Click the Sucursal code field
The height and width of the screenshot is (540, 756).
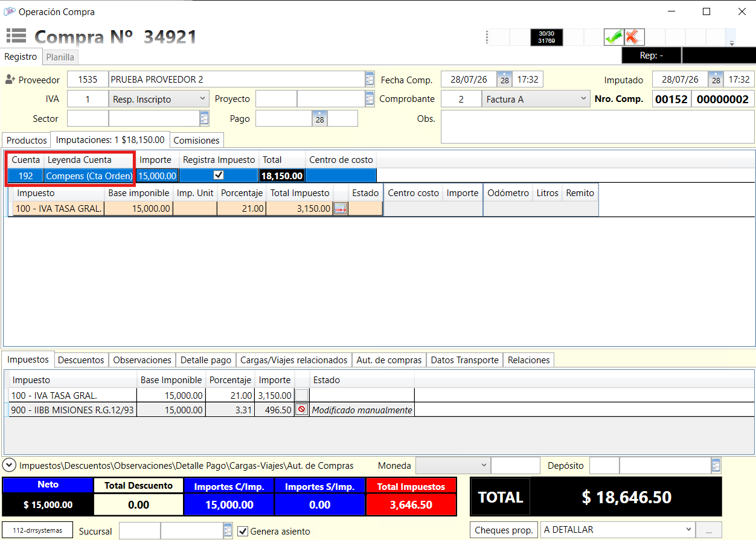[139, 531]
